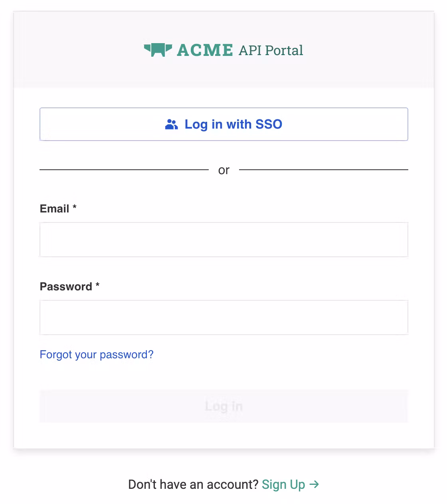Screen dimensions: 447x504
Task: Follow the Sign Up link
Action: (283, 484)
